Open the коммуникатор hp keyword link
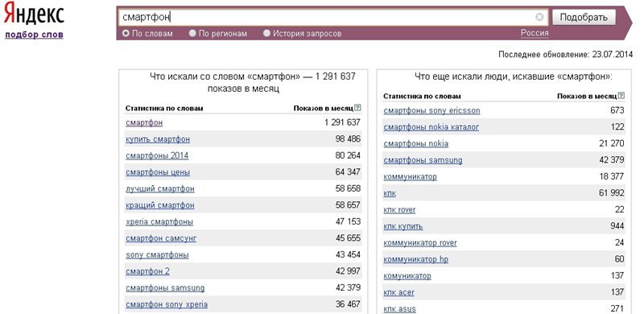This screenshot has height=314, width=644. (415, 259)
